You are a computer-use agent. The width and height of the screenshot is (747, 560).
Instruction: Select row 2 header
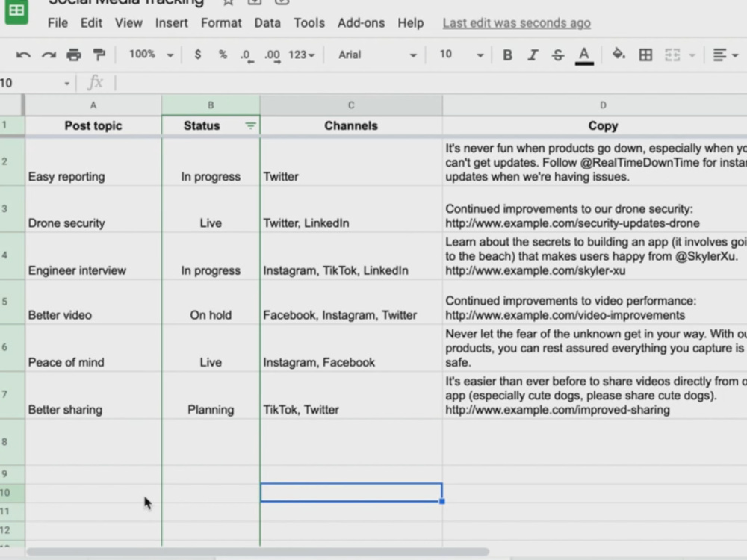tap(13, 161)
